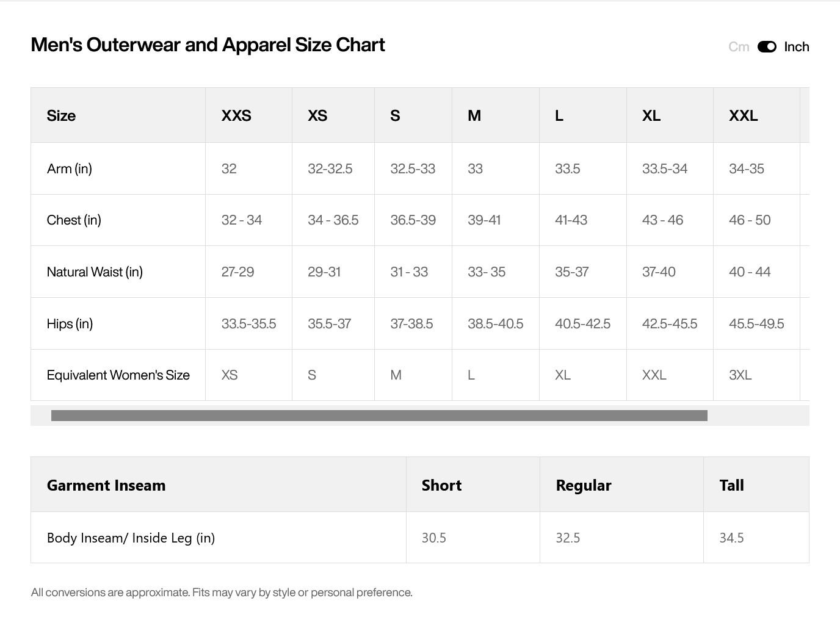This screenshot has width=840, height=631.
Task: Click the 32.5 Regular inseam value
Action: point(568,538)
